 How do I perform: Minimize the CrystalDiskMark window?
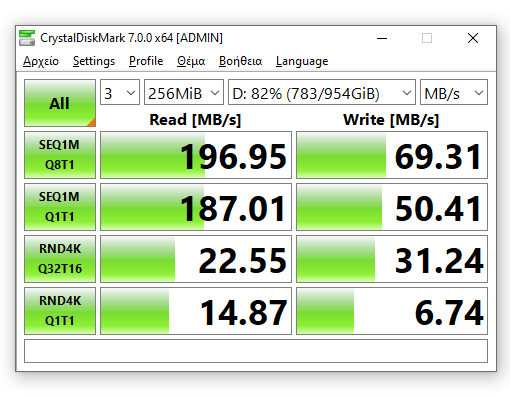pyautogui.click(x=382, y=38)
